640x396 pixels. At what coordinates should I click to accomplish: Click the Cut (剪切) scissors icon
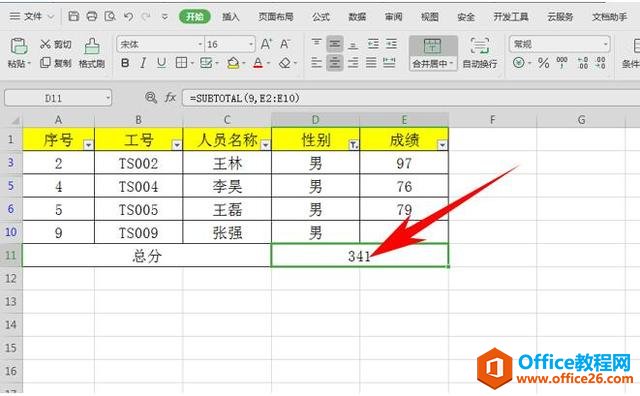click(45, 44)
